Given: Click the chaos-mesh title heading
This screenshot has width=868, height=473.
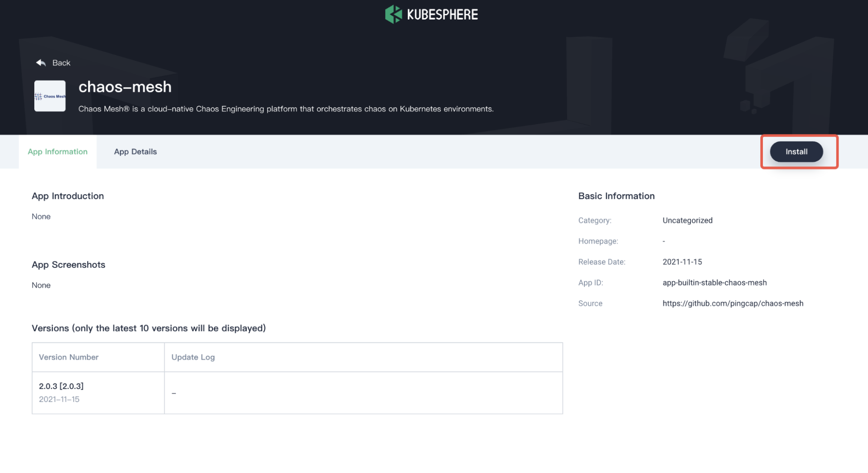Looking at the screenshot, I should (x=125, y=87).
